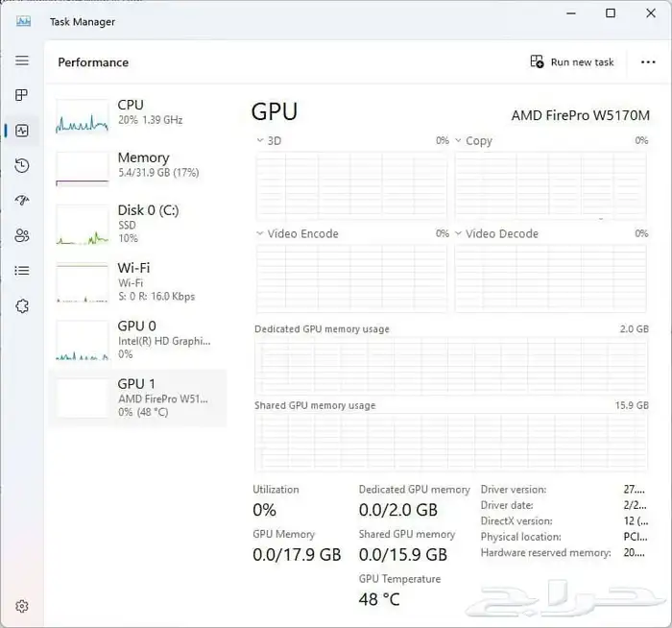Image resolution: width=672 pixels, height=628 pixels.
Task: Maximize the Task Manager window
Action: point(611,13)
